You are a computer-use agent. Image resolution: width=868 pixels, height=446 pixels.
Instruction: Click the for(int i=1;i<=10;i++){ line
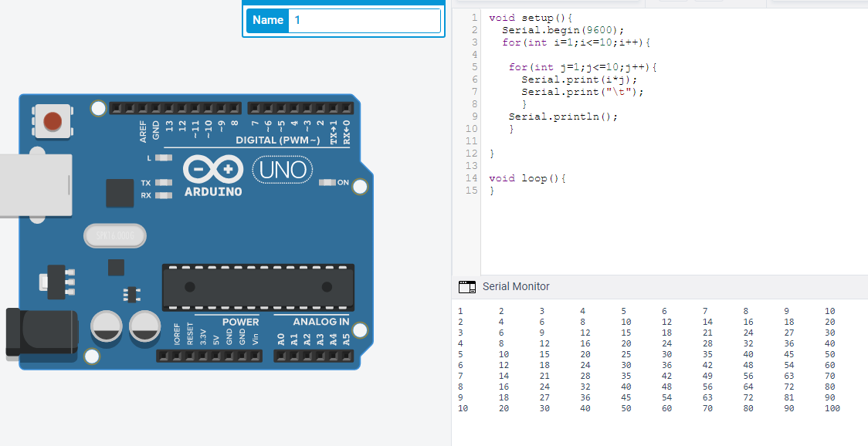576,42
